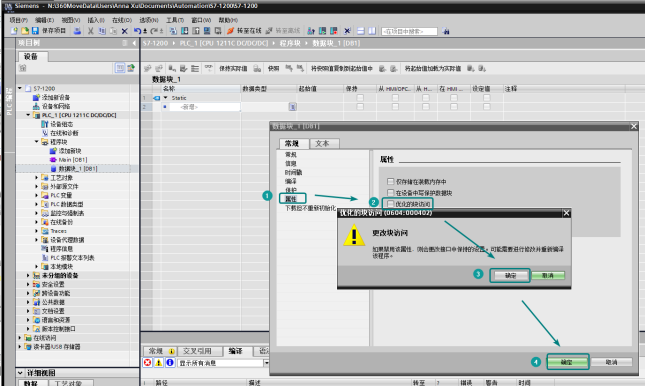Click the Cut scissors icon
Screen dimensions: 646x387
tap(91, 31)
